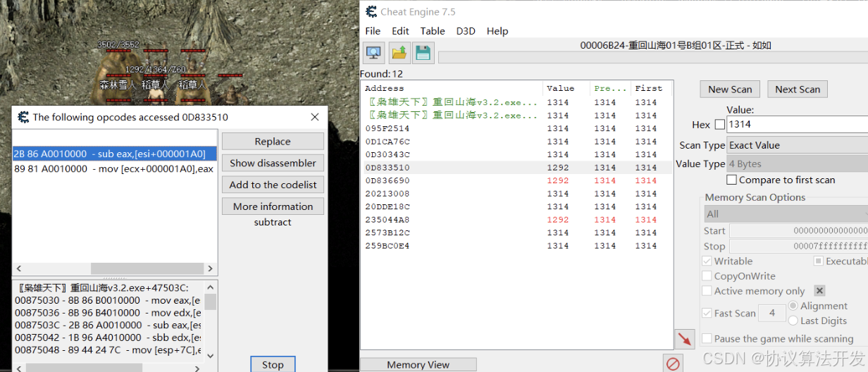Click the opcode list horizontal scrollbar

(114, 269)
